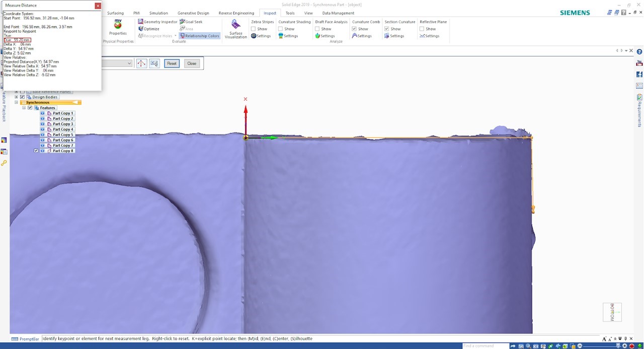This screenshot has height=349, width=644.
Task: Go to previous document tab arrow
Action: pyautogui.click(x=617, y=50)
